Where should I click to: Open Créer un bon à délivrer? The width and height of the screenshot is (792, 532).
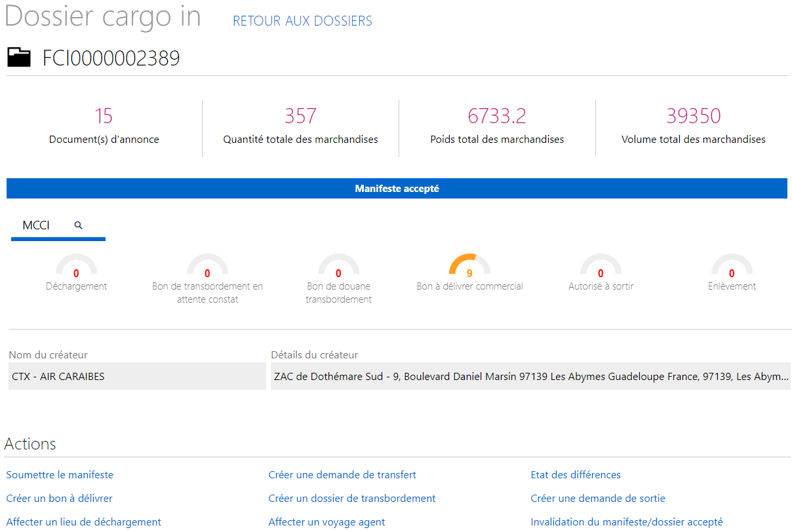click(x=60, y=498)
